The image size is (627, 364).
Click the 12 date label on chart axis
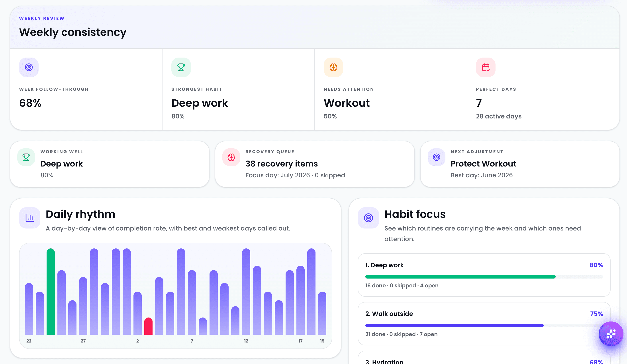point(246,341)
